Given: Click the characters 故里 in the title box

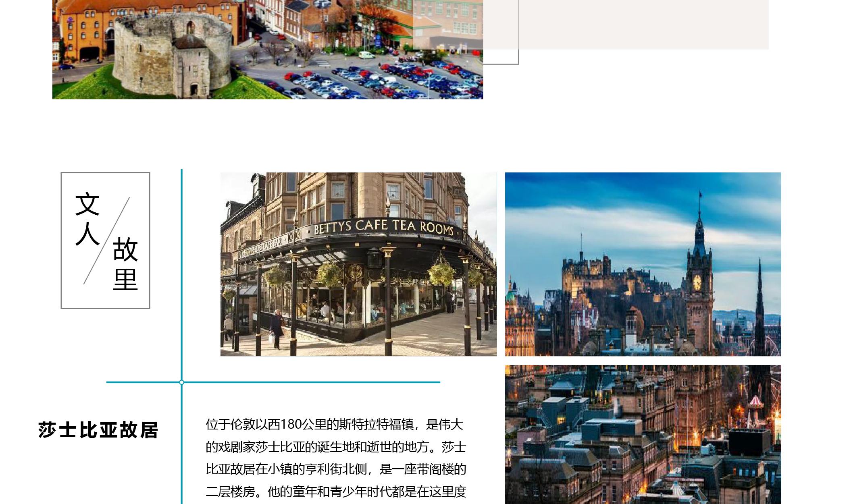Looking at the screenshot, I should (x=125, y=264).
